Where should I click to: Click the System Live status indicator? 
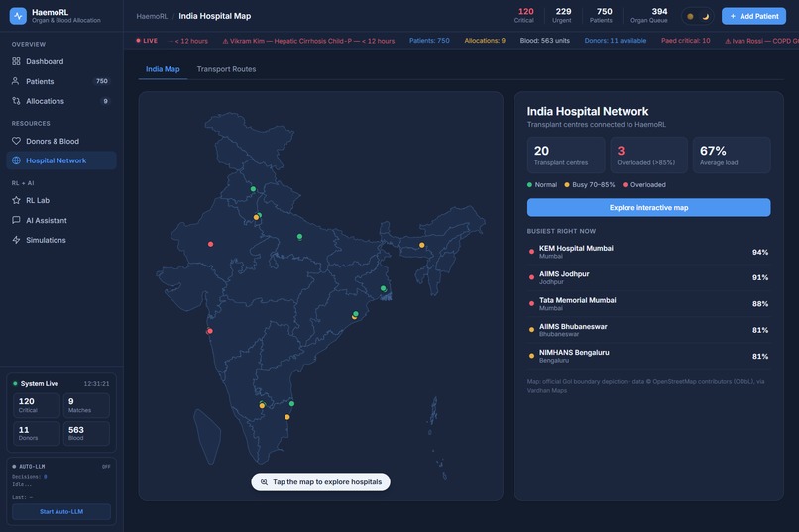(35, 383)
